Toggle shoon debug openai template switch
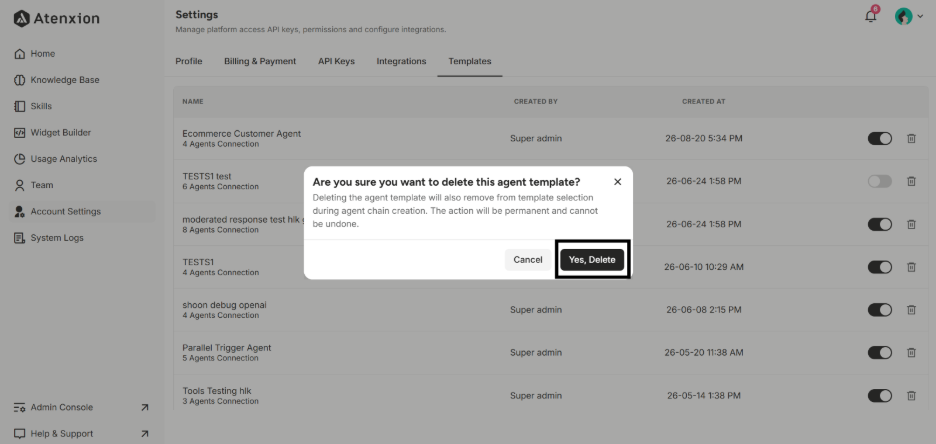The width and height of the screenshot is (936, 444). (x=879, y=310)
